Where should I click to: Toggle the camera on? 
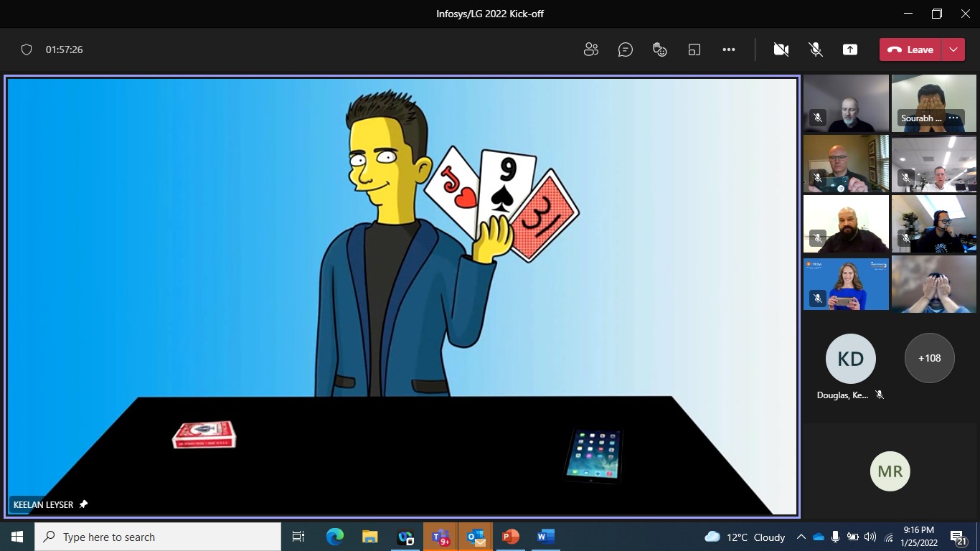pos(781,50)
